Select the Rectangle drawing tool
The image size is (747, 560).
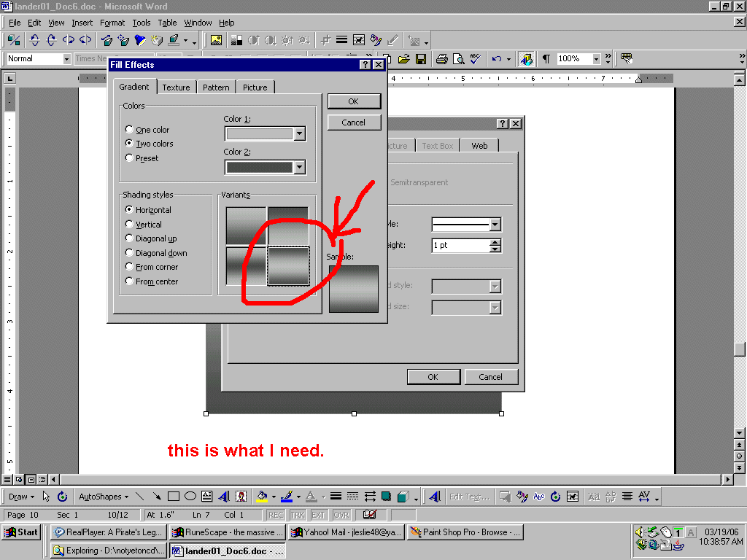coord(174,497)
